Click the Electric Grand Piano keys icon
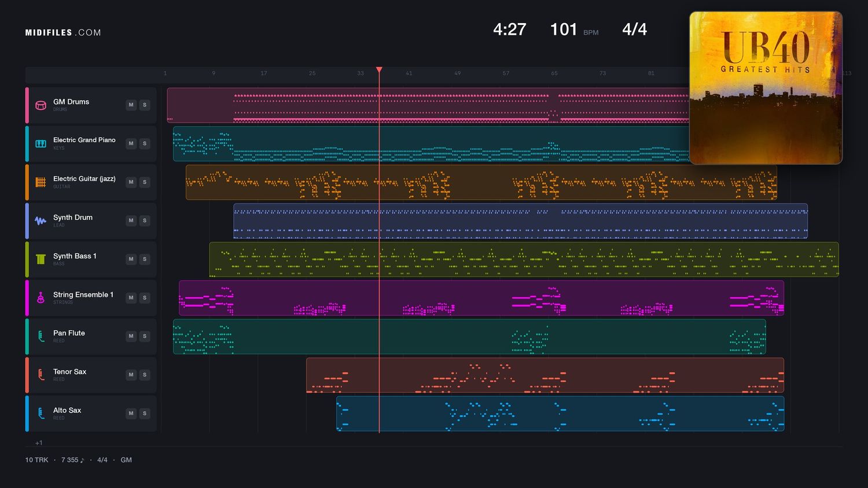 coord(41,143)
